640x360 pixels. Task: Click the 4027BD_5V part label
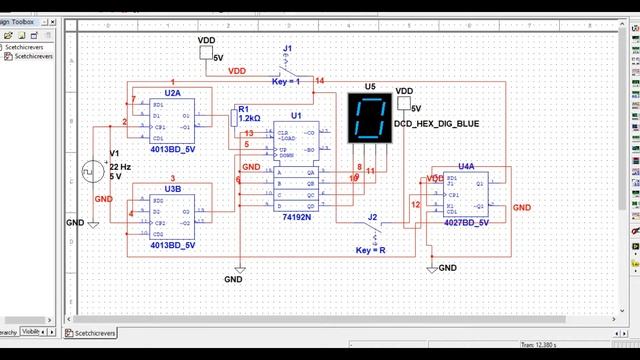click(466, 223)
